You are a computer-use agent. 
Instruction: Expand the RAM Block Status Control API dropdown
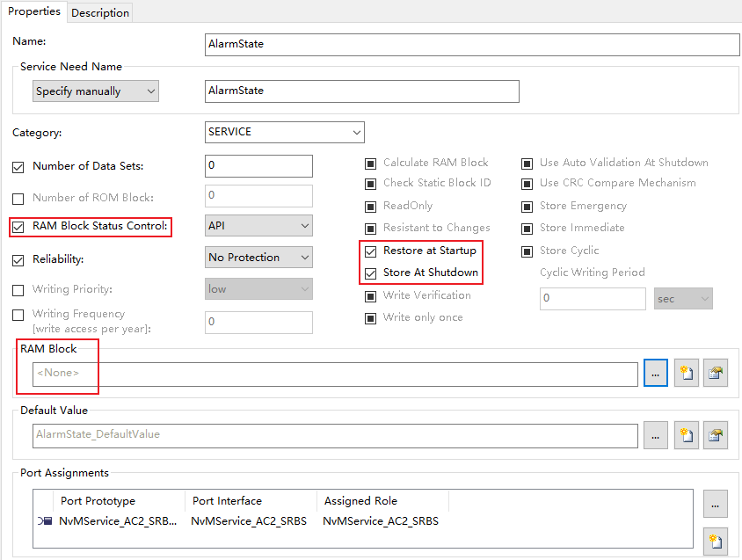tap(258, 226)
